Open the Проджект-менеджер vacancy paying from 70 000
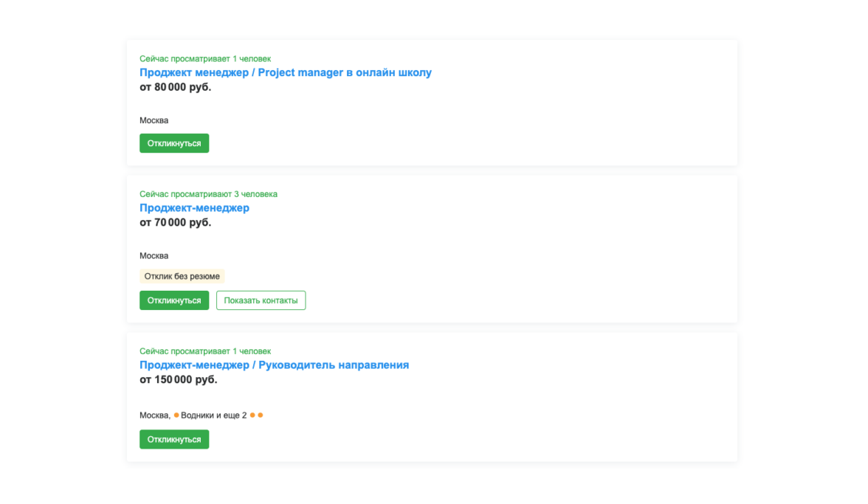Screen dimensions: 868x504 click(194, 208)
